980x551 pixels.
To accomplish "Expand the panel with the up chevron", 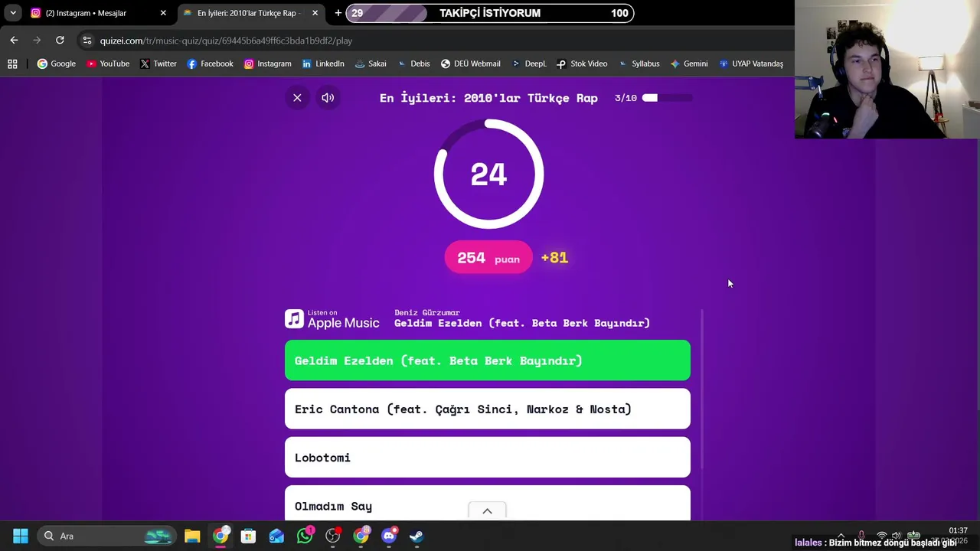I will point(487,511).
